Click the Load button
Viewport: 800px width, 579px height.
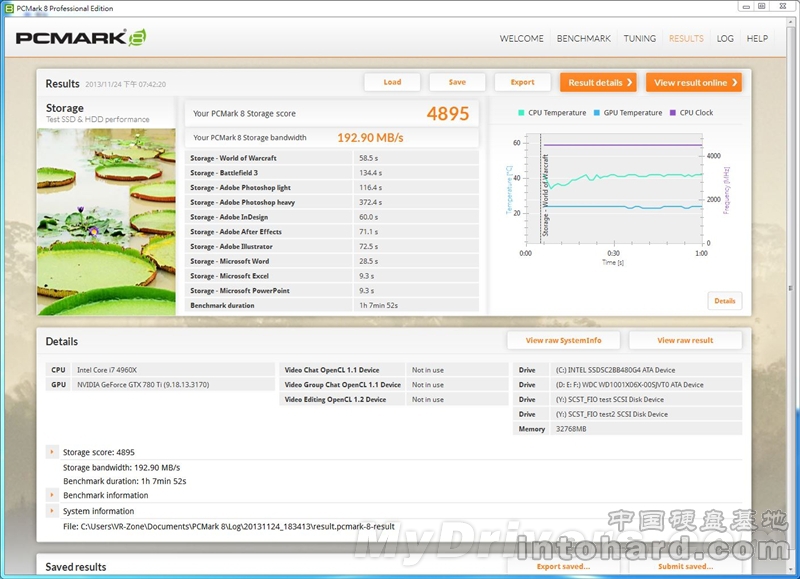392,82
